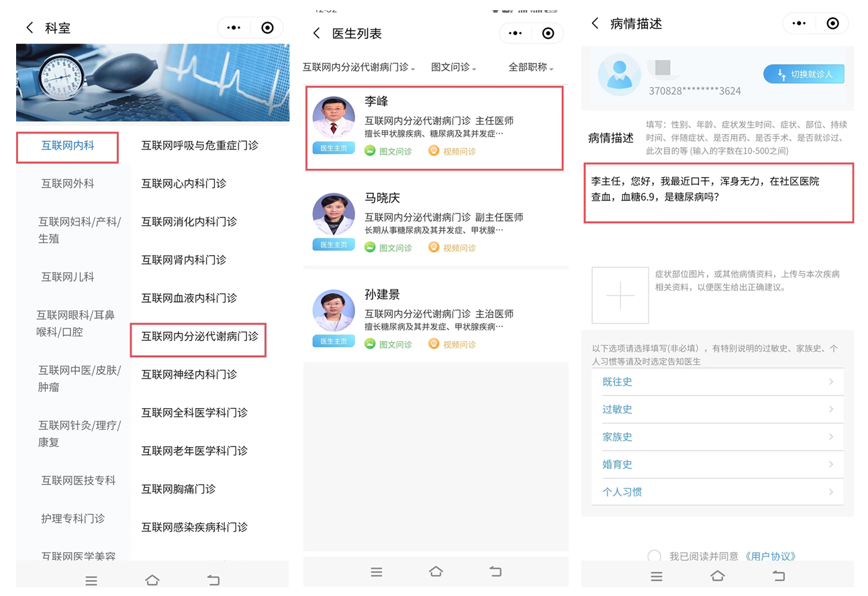868x596 pixels.
Task: Open the 《用户协议》 link
Action: tap(771, 556)
